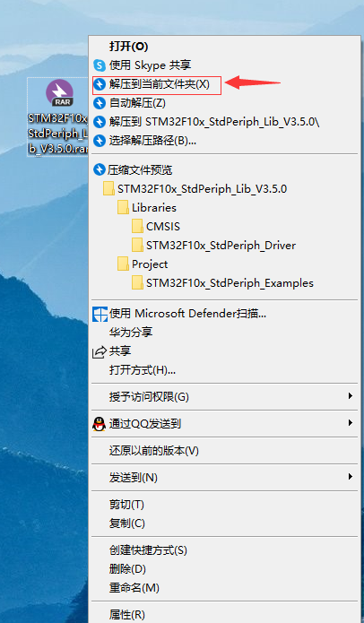Viewport: 364px width, 623px height.
Task: Expand the 通过QQ发送到 submenu arrow
Action: point(350,423)
